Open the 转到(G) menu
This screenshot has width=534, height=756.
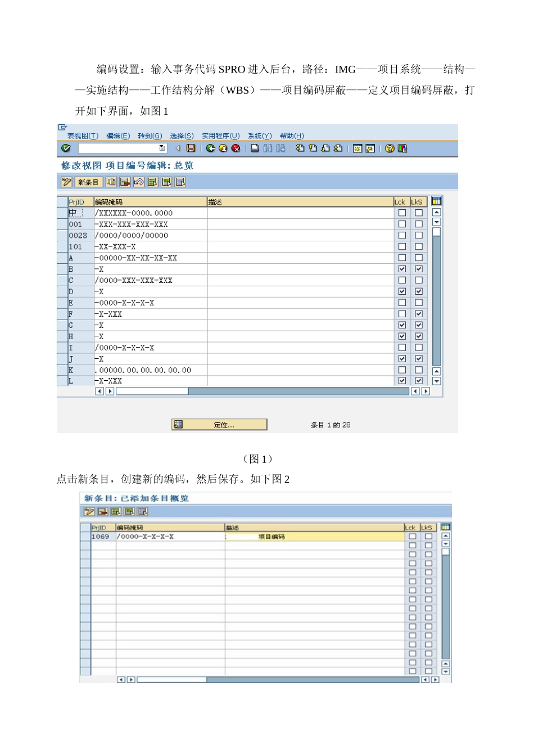point(150,136)
